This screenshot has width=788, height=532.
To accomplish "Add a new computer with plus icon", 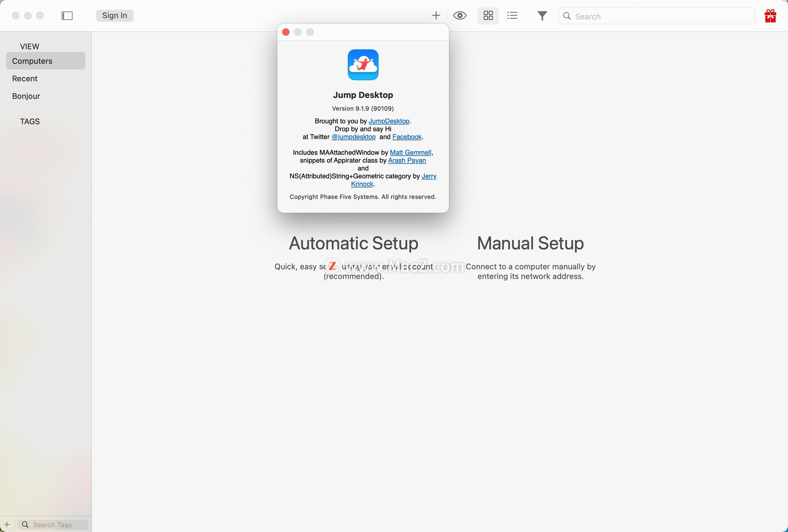I will 436,16.
